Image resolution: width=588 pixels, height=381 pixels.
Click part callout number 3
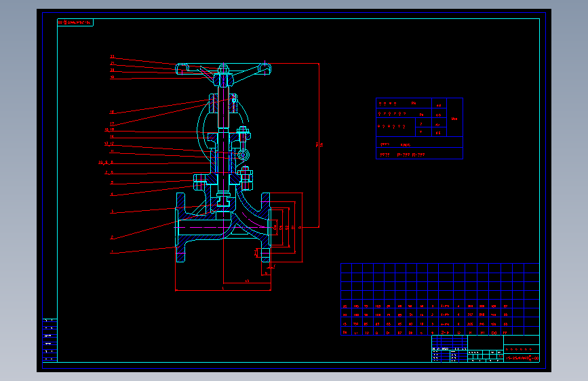pyautogui.click(x=112, y=212)
